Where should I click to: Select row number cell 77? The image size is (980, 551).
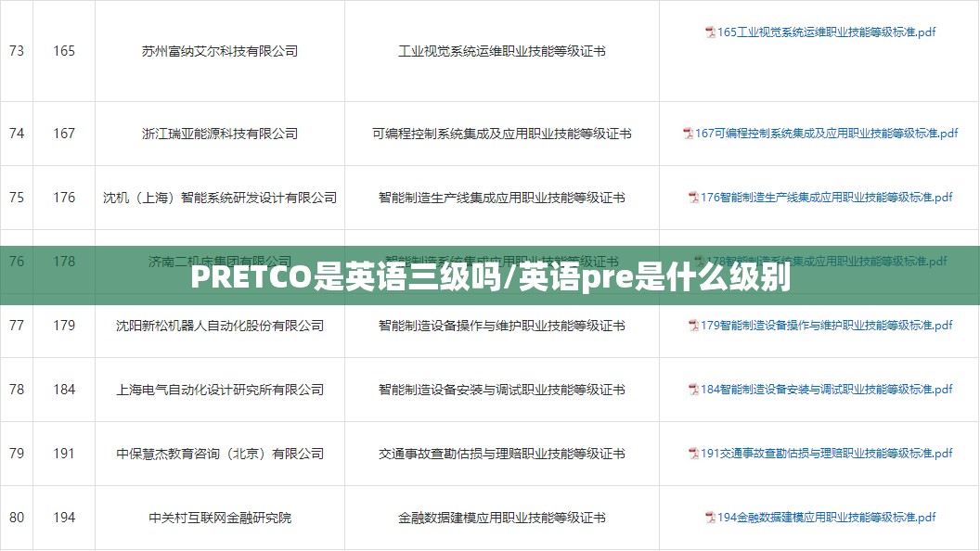click(x=17, y=327)
